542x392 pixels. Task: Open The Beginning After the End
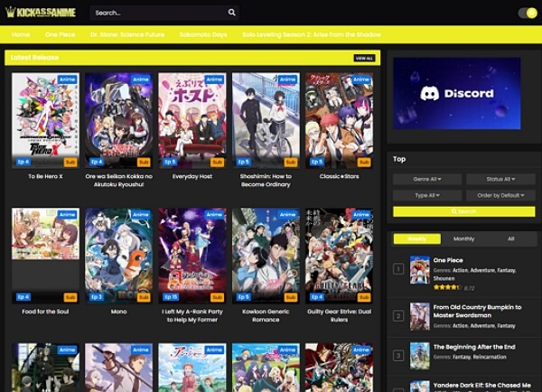474,347
